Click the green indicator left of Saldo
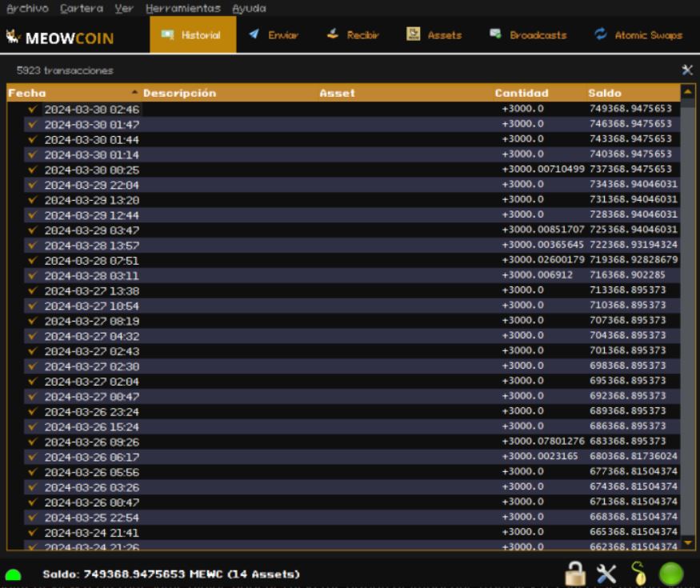Image resolution: width=700 pixels, height=588 pixels. (13, 574)
